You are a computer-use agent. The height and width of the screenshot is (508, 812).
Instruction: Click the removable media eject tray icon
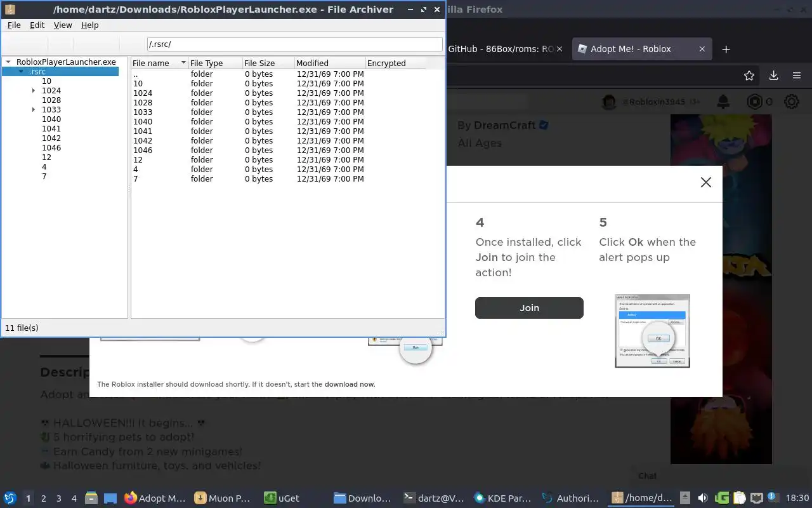click(685, 498)
